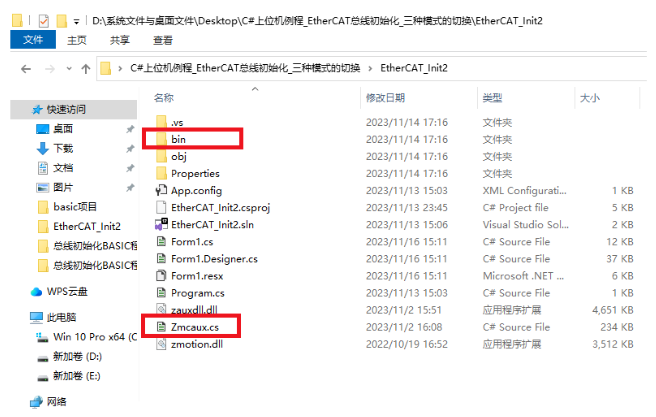Click 4,651 KB size of zauxdll.dll
Image resolution: width=656 pixels, height=417 pixels.
pos(612,310)
